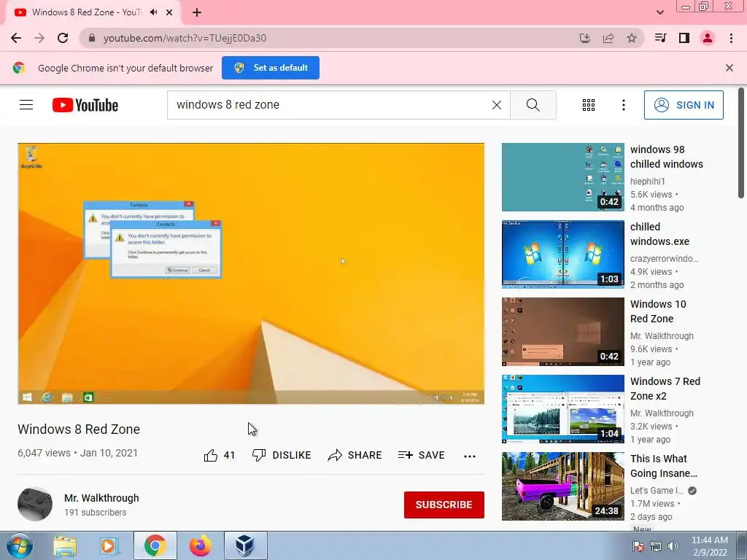
Task: Open the media control icon in Chrome toolbar
Action: tap(660, 38)
